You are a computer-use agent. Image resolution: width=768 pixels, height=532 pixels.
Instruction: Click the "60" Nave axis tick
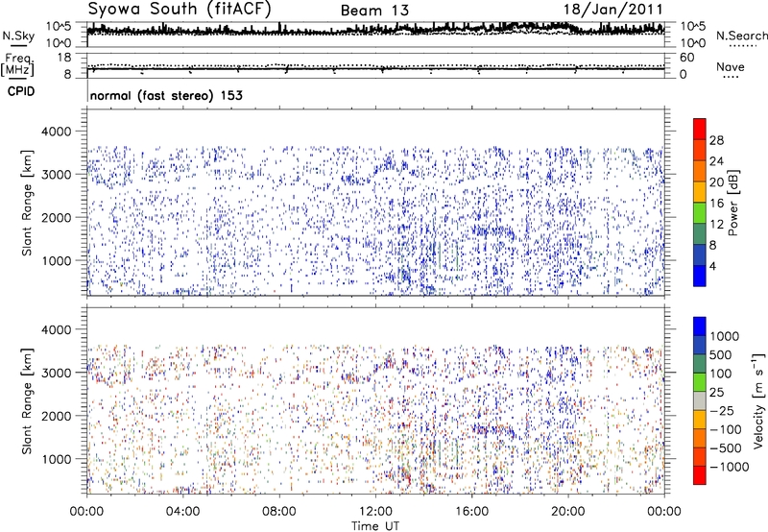(x=686, y=58)
